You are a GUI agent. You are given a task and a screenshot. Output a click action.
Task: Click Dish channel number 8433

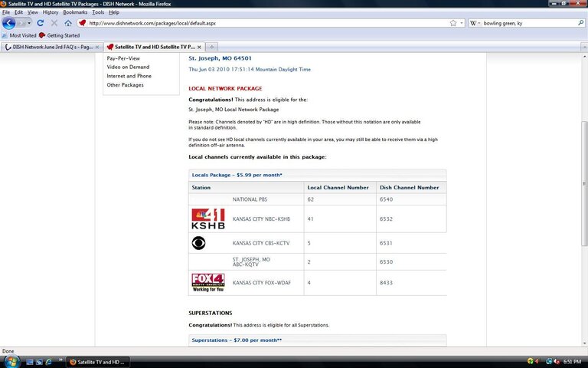click(x=386, y=283)
